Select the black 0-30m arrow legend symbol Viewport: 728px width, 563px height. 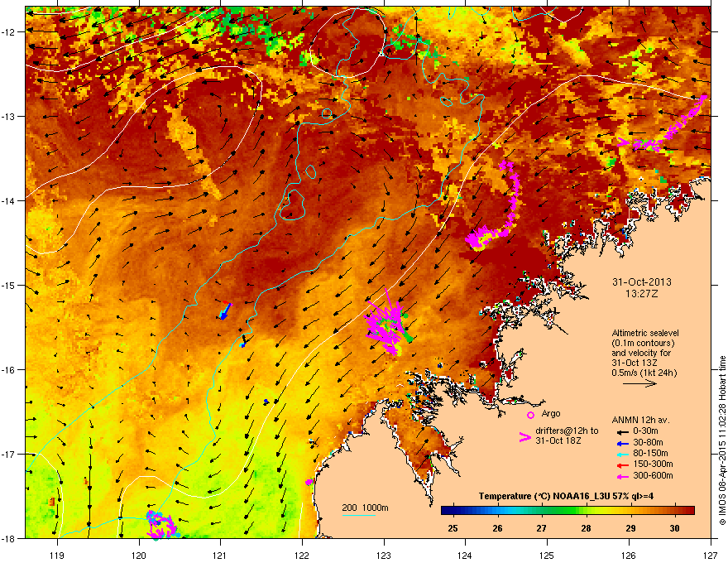(622, 431)
